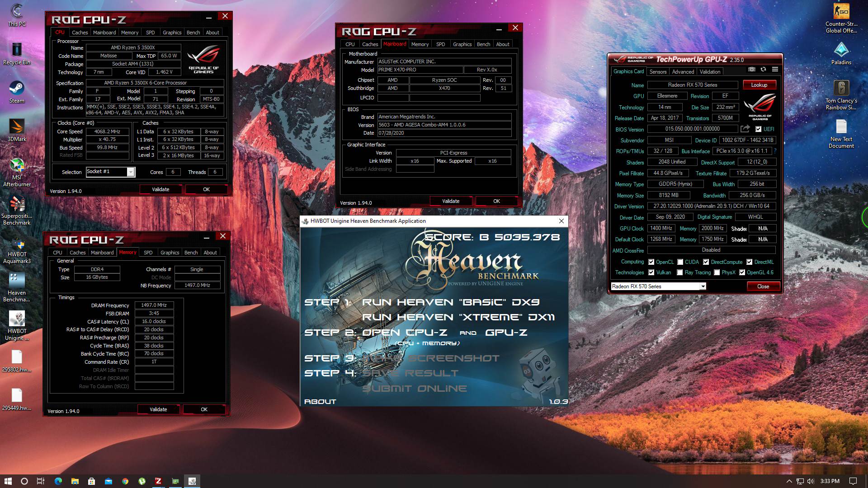The height and width of the screenshot is (488, 868).
Task: Click the GPU-Z refresh icon
Action: tap(763, 70)
